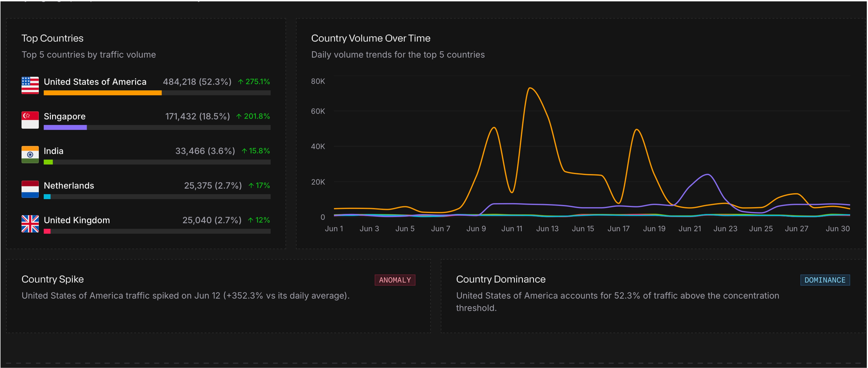This screenshot has height=368, width=868.
Task: Click the cyan Netherlands traffic bar
Action: tap(47, 197)
